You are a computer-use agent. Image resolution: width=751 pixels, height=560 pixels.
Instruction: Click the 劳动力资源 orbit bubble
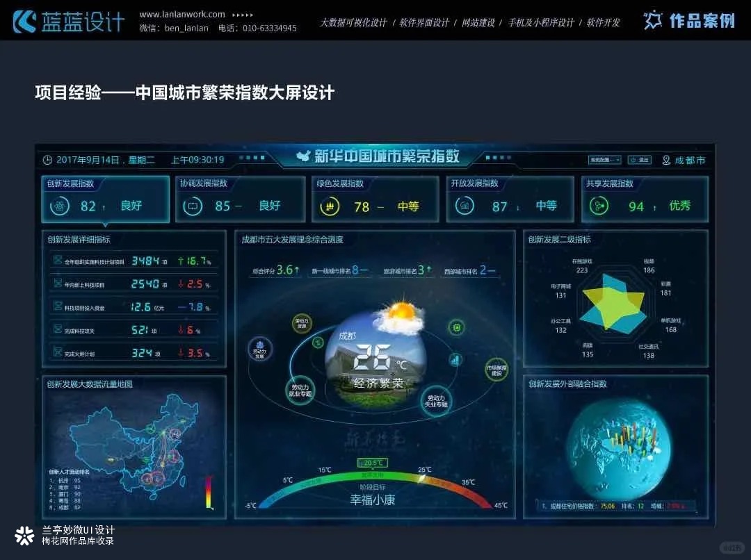[302, 324]
